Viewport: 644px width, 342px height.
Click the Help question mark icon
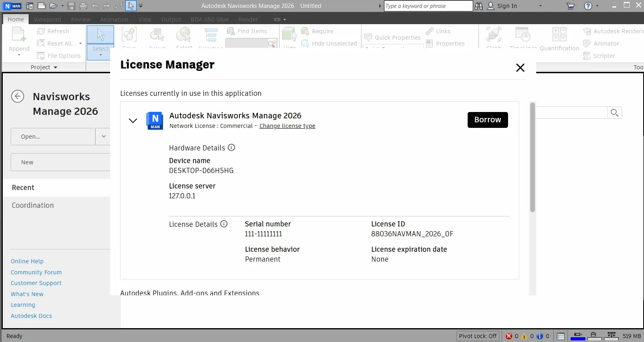pyautogui.click(x=588, y=6)
